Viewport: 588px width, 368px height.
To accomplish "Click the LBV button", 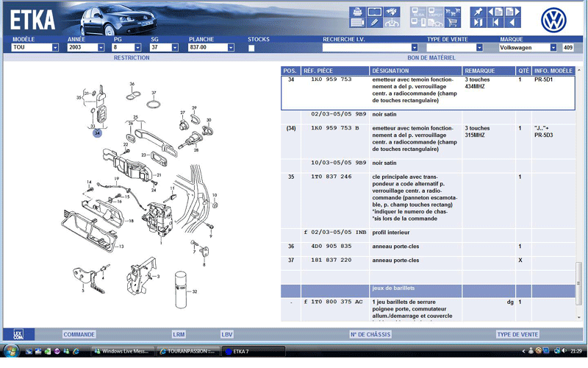I will (x=227, y=334).
